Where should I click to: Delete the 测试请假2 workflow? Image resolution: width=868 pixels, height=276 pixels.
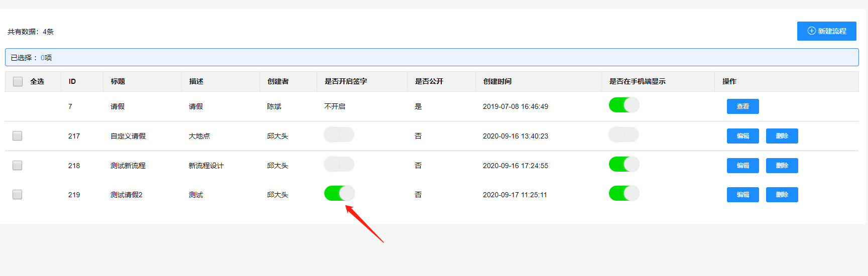(782, 195)
